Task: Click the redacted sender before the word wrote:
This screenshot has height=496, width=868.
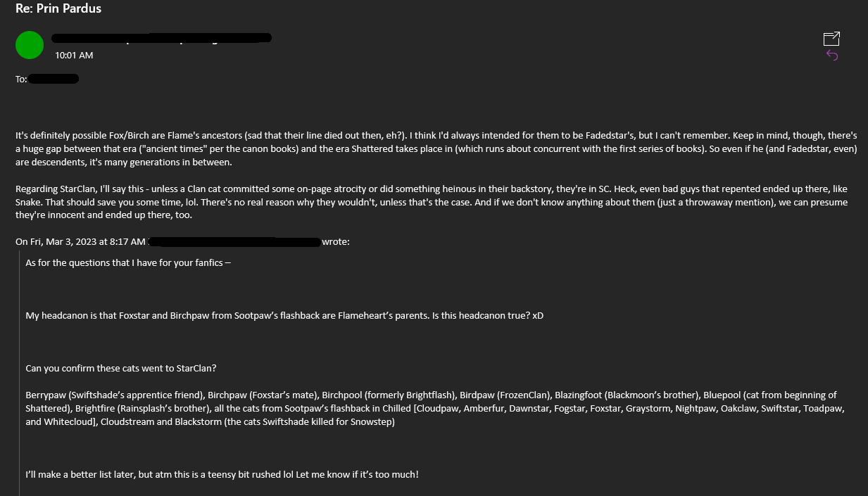Action: pos(236,241)
